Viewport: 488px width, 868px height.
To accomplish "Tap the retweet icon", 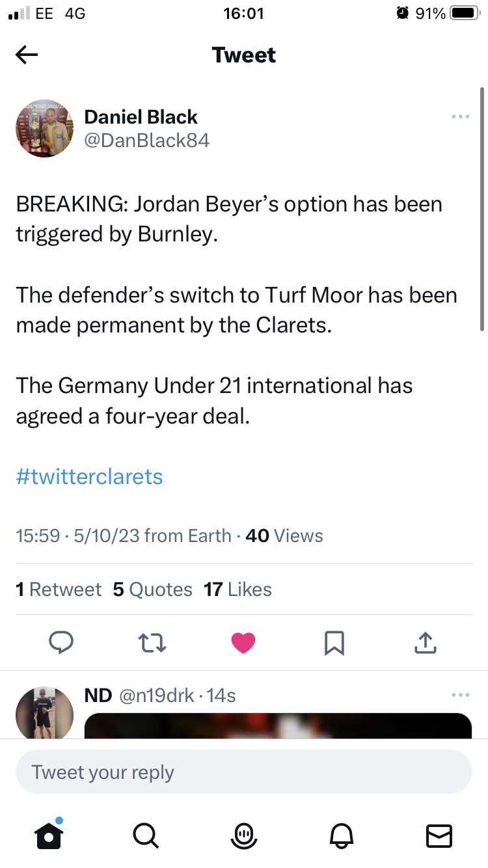I will click(x=153, y=643).
